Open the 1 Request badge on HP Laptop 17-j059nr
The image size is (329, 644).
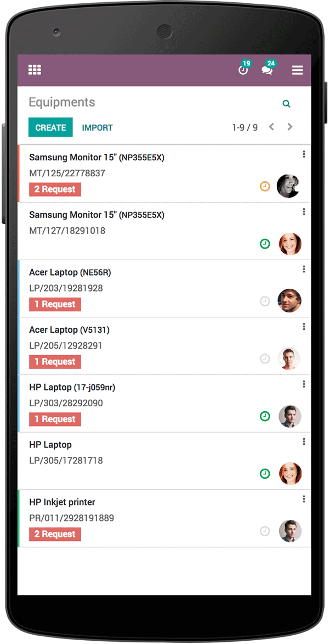tap(55, 419)
